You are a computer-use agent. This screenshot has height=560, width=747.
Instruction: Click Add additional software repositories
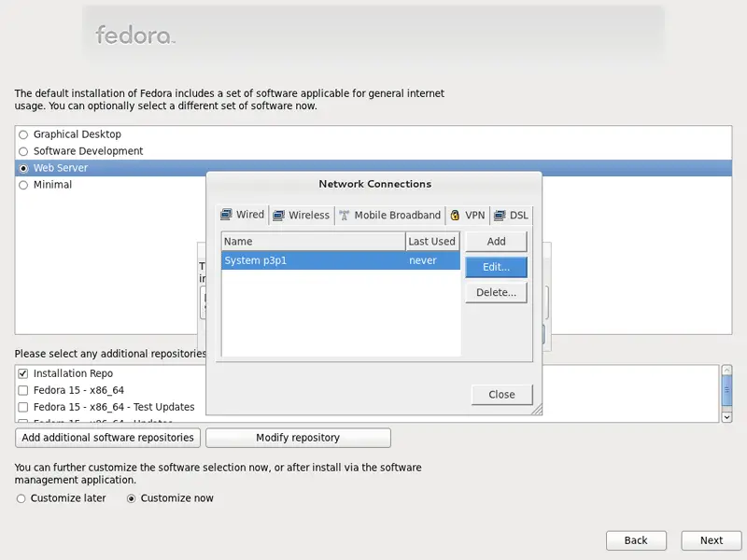pos(107,438)
